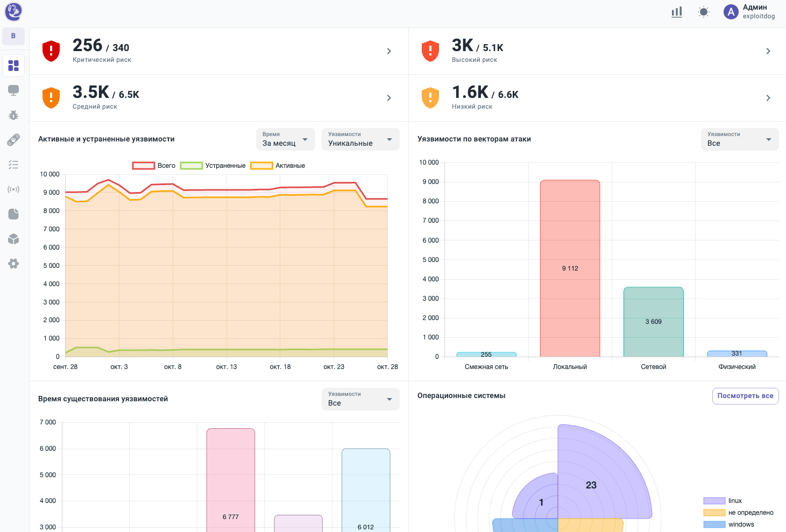The height and width of the screenshot is (532, 786).
Task: Toggle the 'Устраненные' series in chart legend
Action: click(213, 166)
